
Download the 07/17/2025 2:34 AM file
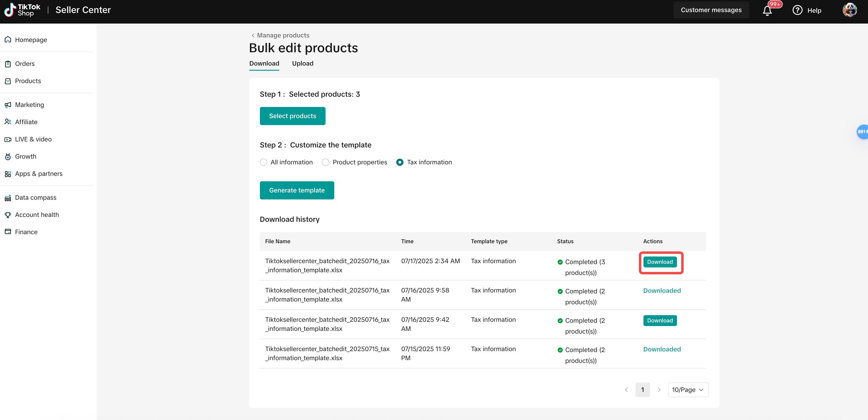(660, 262)
